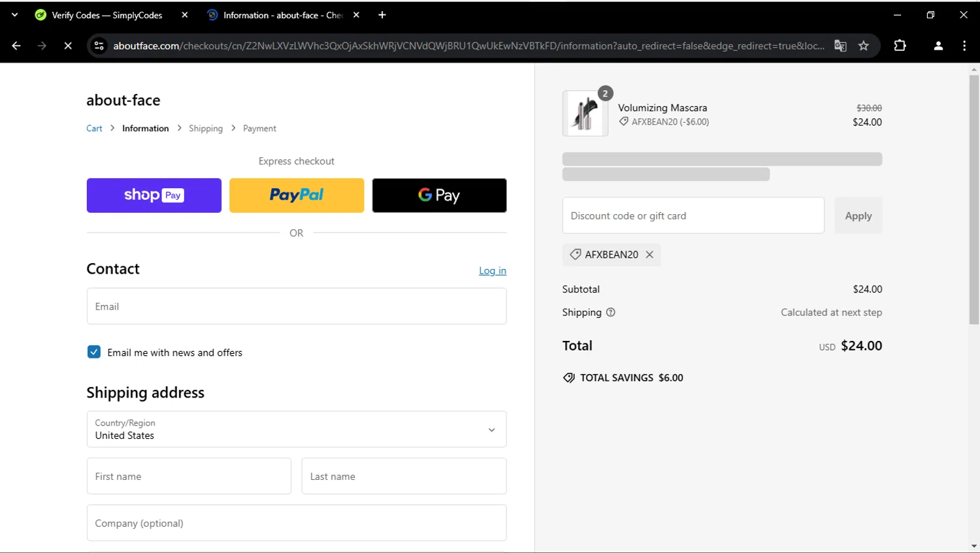Go back with the browser back arrow

pyautogui.click(x=16, y=46)
